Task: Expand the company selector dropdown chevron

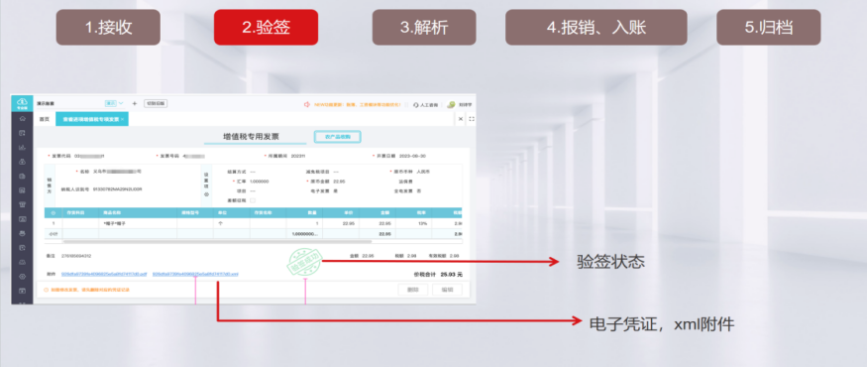Action: [x=121, y=104]
